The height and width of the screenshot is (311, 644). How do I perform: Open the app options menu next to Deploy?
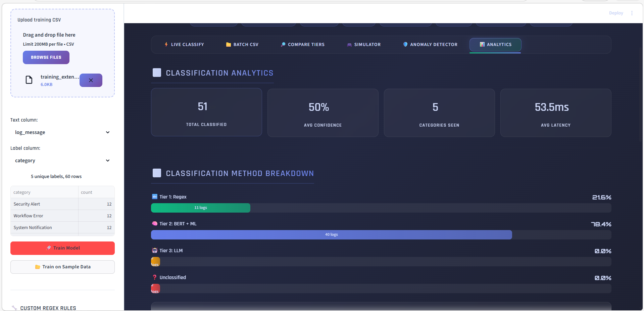(632, 13)
